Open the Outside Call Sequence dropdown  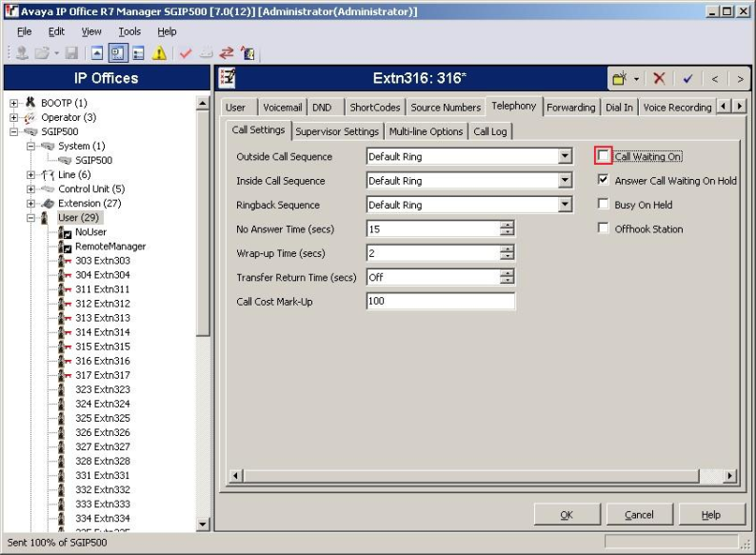click(x=565, y=156)
